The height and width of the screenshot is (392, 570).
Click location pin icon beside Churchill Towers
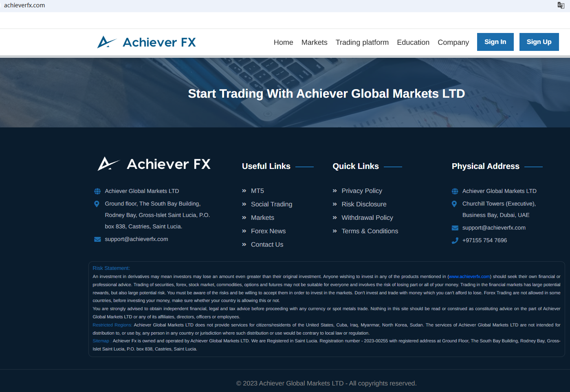click(454, 204)
